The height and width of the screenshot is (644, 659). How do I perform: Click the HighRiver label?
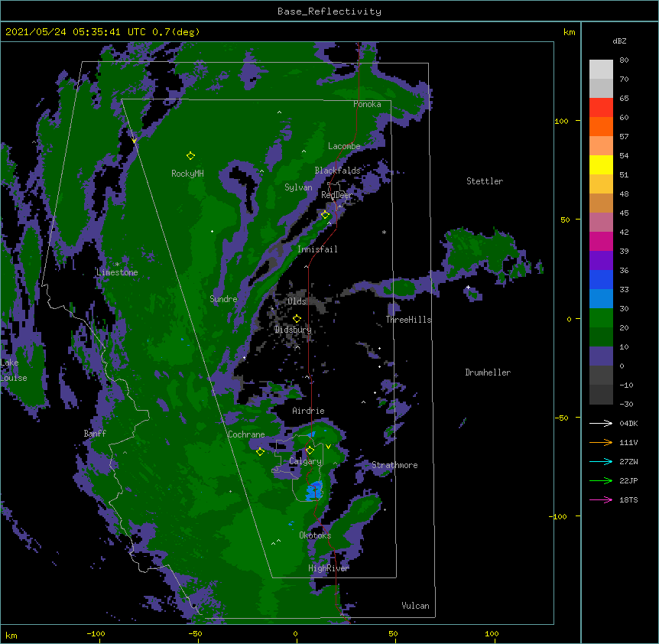coord(329,568)
